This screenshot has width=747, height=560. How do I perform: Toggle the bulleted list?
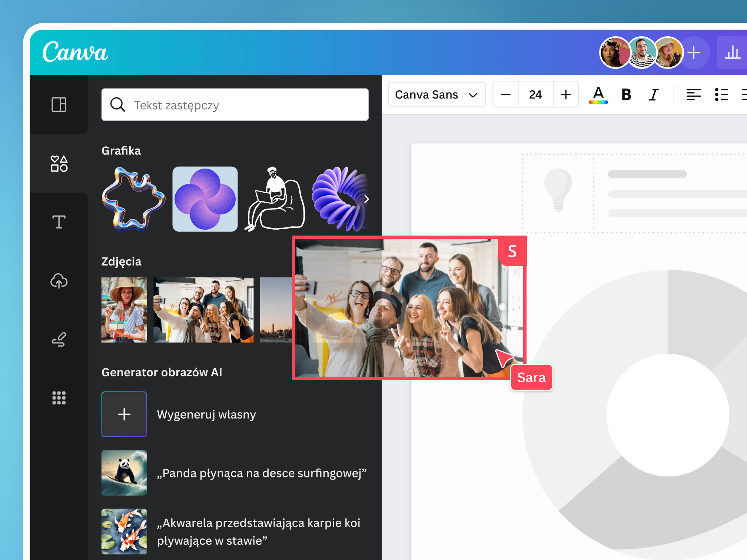721,95
